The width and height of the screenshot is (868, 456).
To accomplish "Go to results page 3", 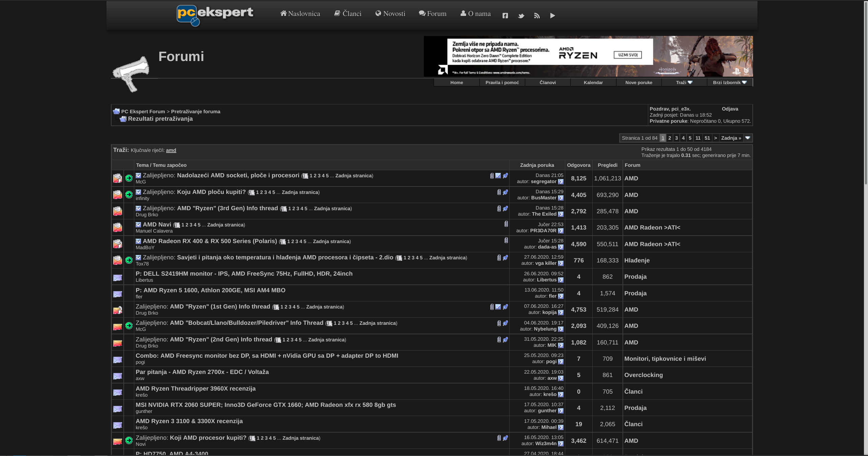I will click(676, 138).
